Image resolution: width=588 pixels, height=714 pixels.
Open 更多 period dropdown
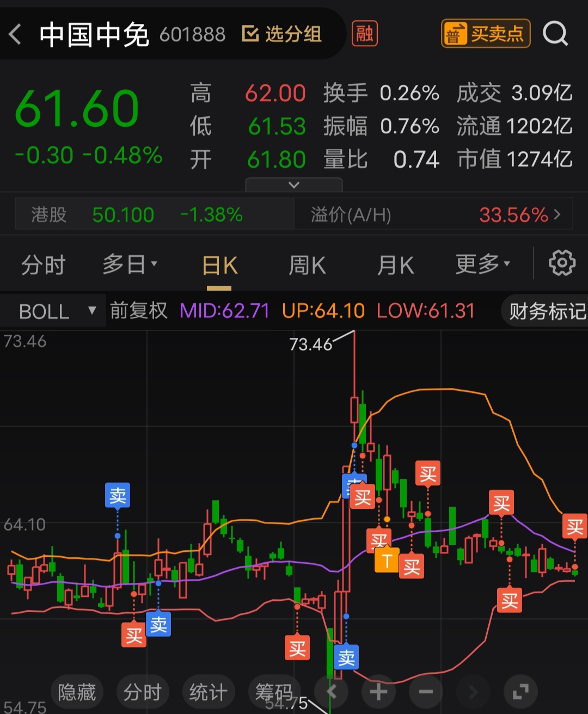click(x=483, y=265)
